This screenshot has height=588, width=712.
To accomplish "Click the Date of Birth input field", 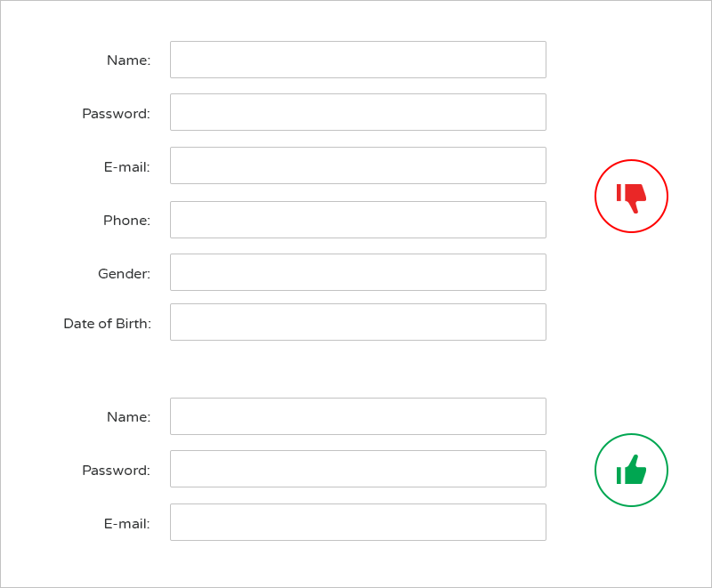I will point(358,321).
